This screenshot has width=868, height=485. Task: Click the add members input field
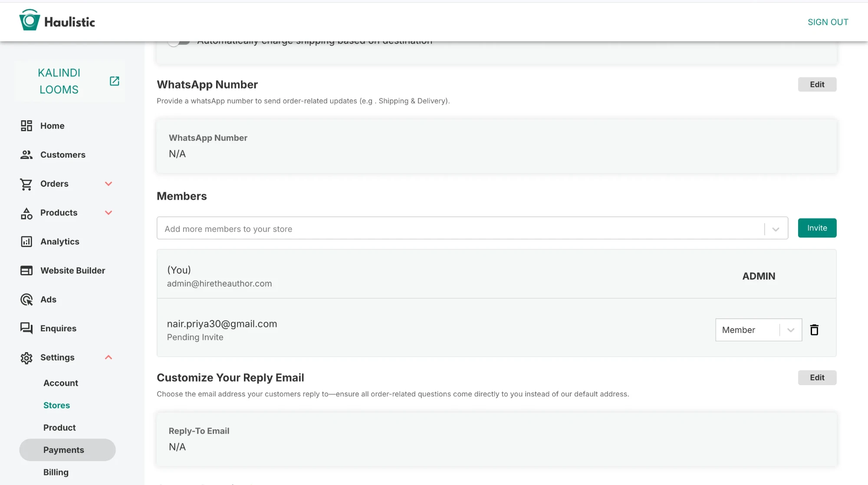460,229
